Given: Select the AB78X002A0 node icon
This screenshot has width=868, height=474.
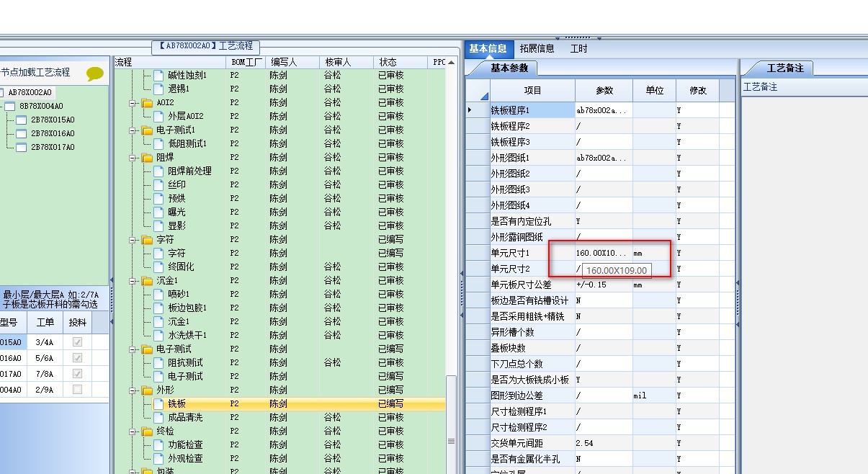Looking at the screenshot, I should tap(1, 92).
